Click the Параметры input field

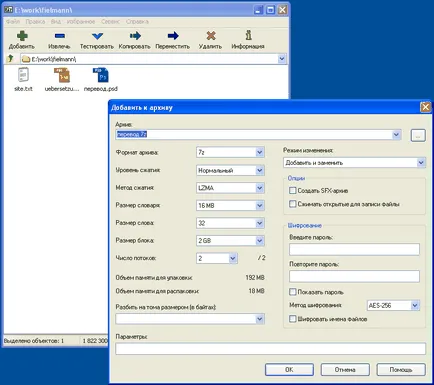coord(271,349)
